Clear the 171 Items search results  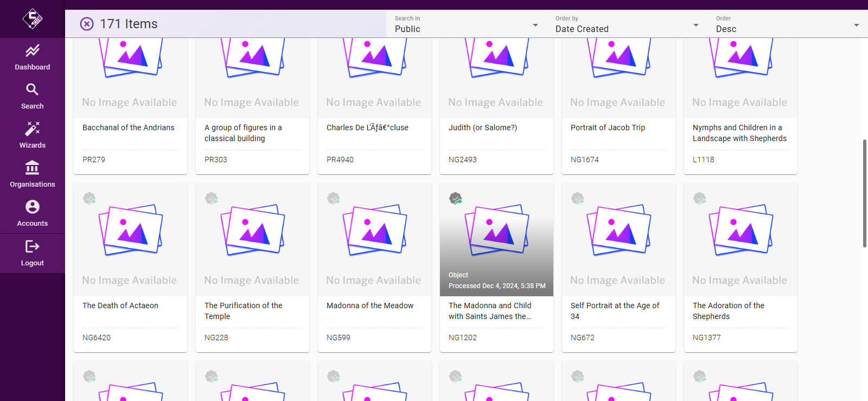[87, 24]
